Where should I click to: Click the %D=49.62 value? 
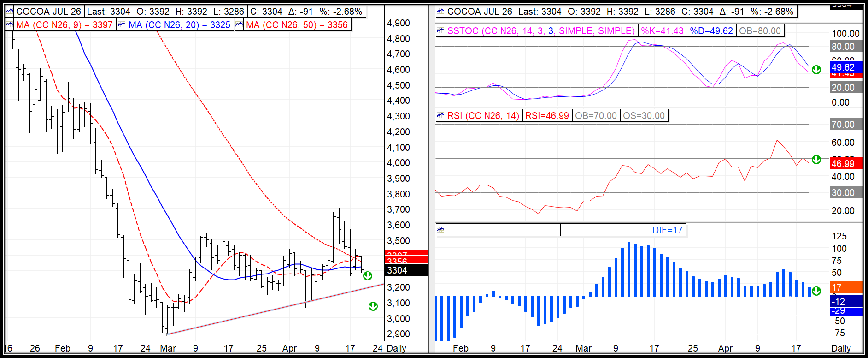click(711, 31)
